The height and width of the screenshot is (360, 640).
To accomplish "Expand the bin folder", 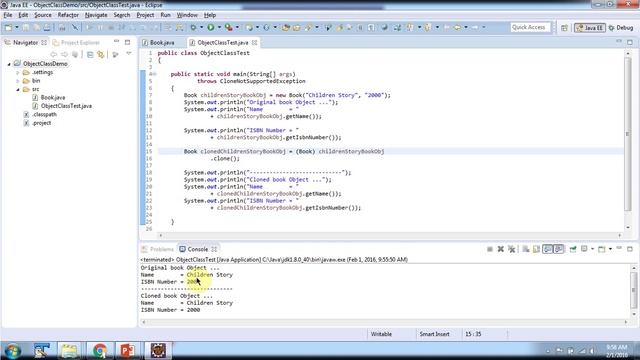I will pos(18,81).
